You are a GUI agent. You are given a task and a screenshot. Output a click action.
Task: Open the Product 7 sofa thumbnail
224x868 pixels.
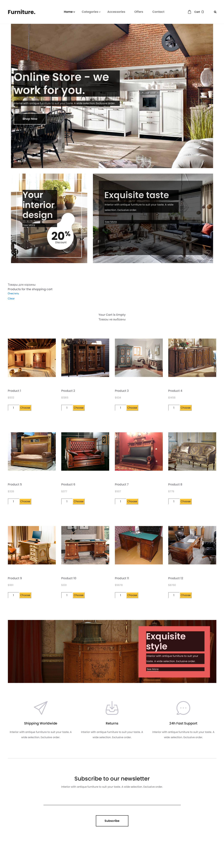tap(139, 451)
